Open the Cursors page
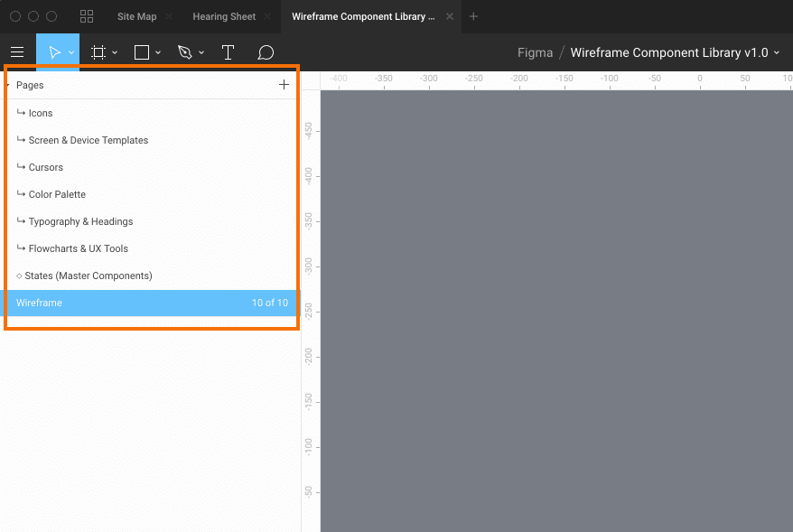This screenshot has width=793, height=532. coord(151,167)
